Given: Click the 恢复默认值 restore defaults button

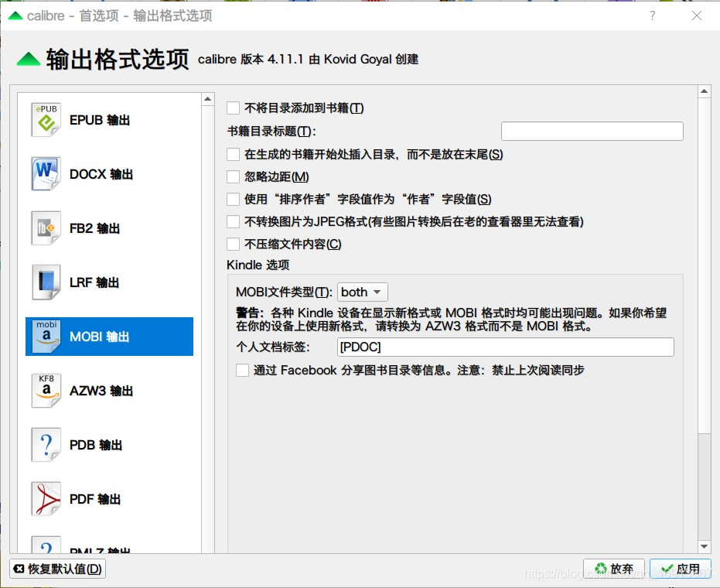Looking at the screenshot, I should pos(58,569).
